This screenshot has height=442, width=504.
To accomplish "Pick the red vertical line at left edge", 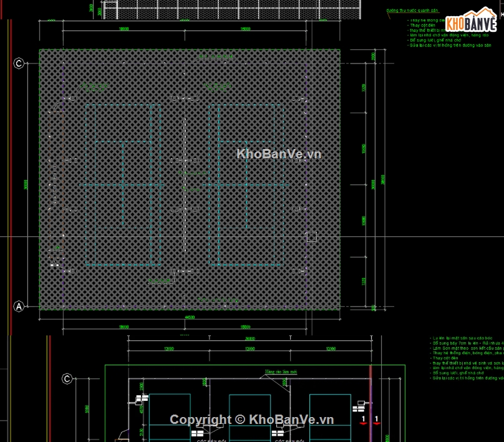I will tap(10, 175).
